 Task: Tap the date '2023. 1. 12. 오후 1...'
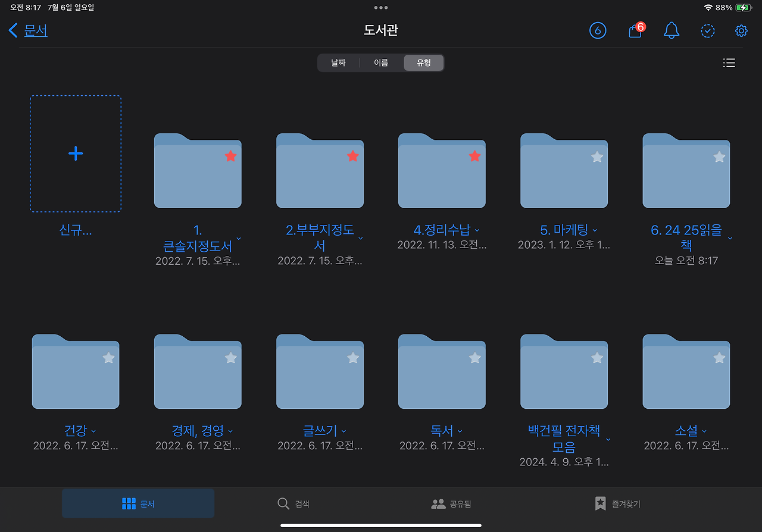click(564, 245)
